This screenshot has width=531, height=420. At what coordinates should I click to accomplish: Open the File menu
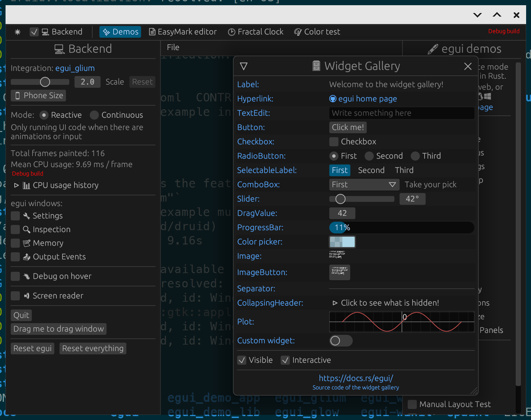coord(173,47)
